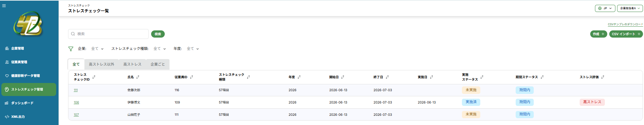Sort by ストレス評価 column icon
The width and height of the screenshot is (644, 125).
pos(603,77)
